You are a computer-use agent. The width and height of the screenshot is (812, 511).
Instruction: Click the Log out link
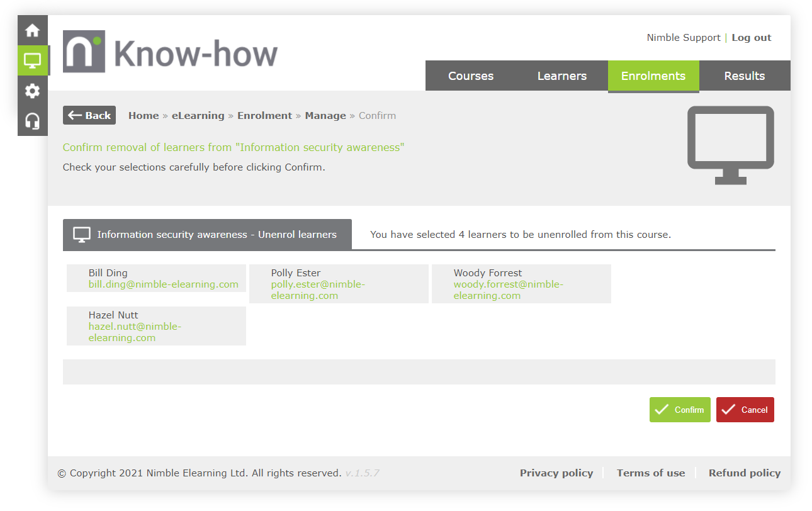pos(751,38)
